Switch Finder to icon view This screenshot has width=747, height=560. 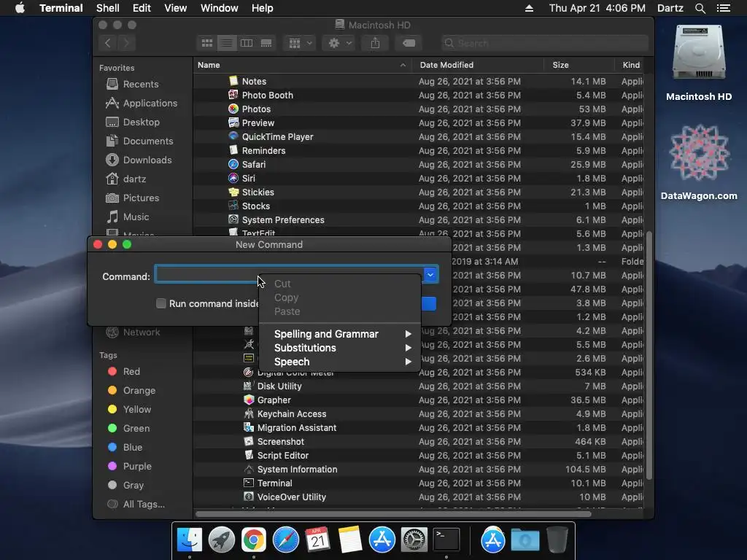[206, 43]
